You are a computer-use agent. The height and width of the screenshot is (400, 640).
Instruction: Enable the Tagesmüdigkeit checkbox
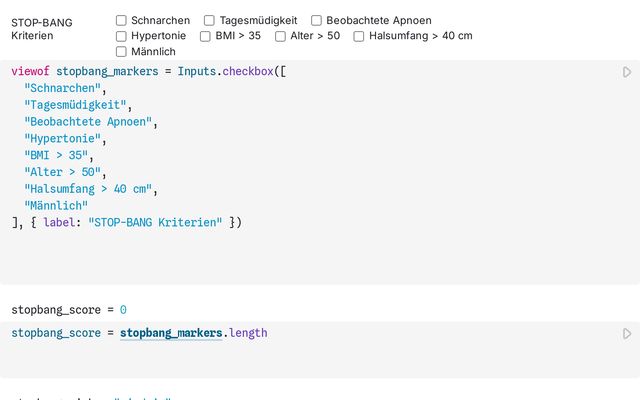210,20
